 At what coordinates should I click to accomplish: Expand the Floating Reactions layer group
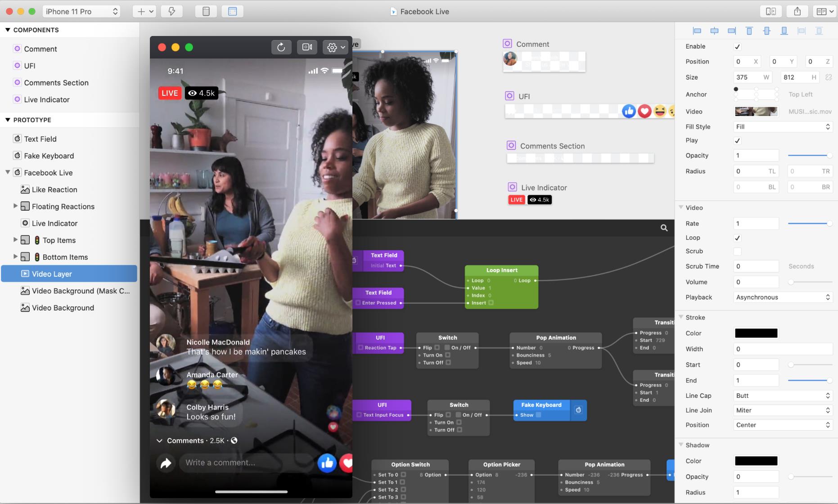[15, 206]
